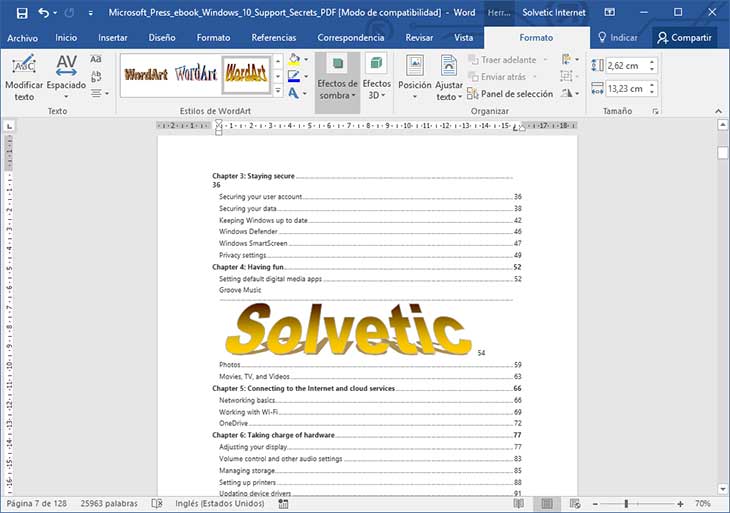This screenshot has width=730, height=513.
Task: Click the Chapter 4: Having fun heading
Action: click(248, 267)
